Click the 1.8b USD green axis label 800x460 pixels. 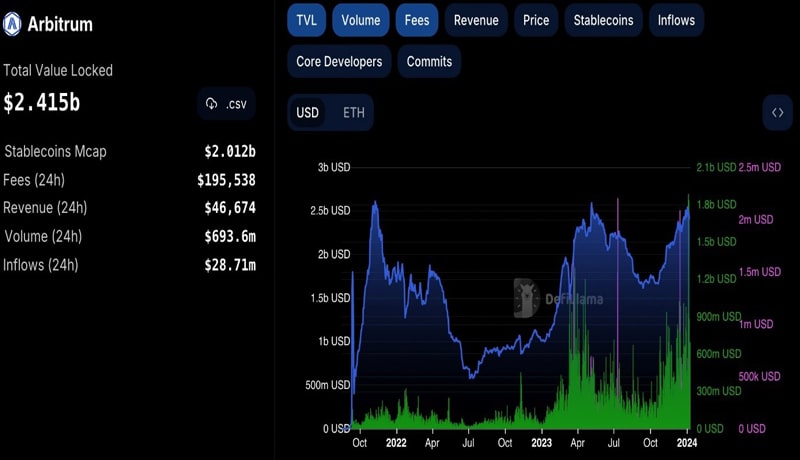click(716, 205)
